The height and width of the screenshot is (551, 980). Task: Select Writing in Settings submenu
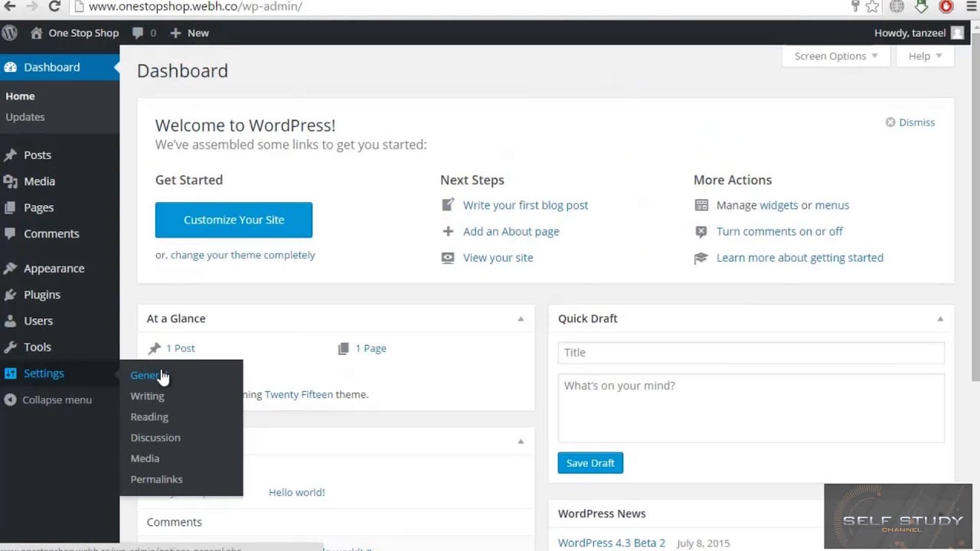pos(147,396)
